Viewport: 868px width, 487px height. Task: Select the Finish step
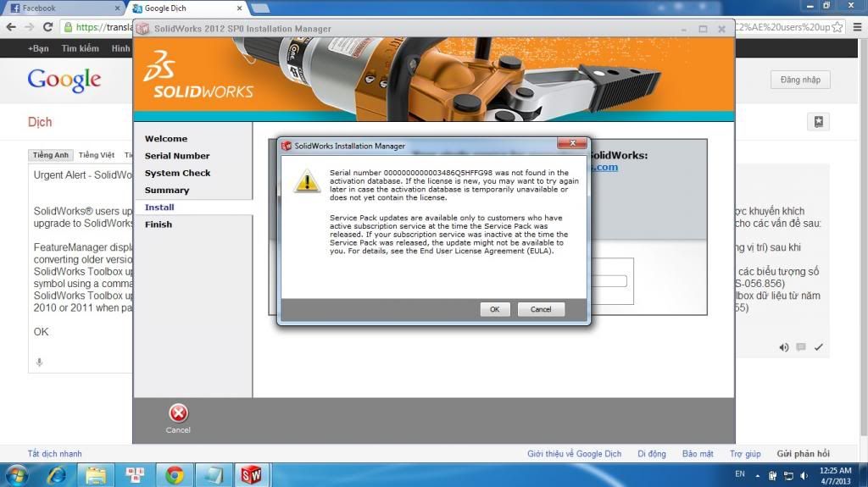coord(159,224)
